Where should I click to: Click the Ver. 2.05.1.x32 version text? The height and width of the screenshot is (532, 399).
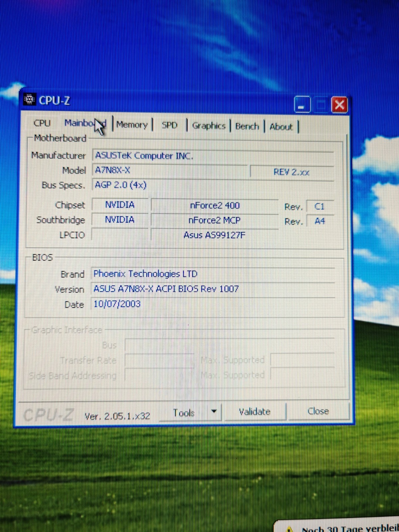pos(117,416)
